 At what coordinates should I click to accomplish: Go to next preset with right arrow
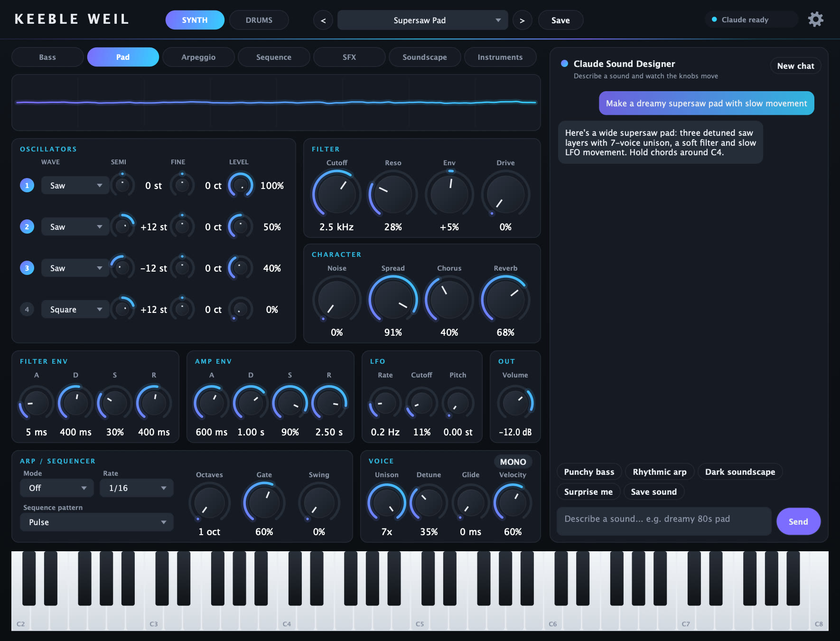522,20
